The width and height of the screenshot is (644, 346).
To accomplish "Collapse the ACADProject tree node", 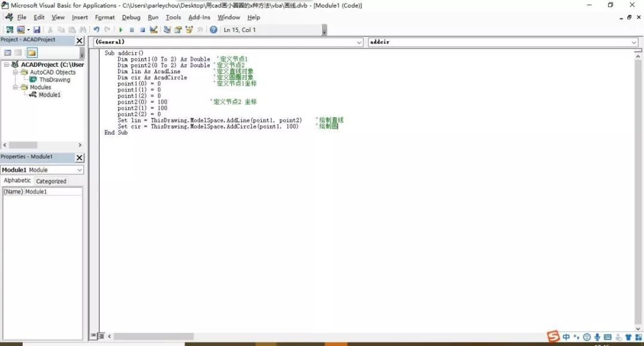I will (x=6, y=64).
